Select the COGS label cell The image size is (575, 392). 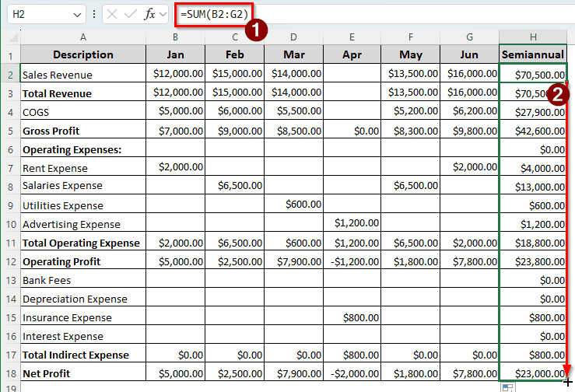83,110
